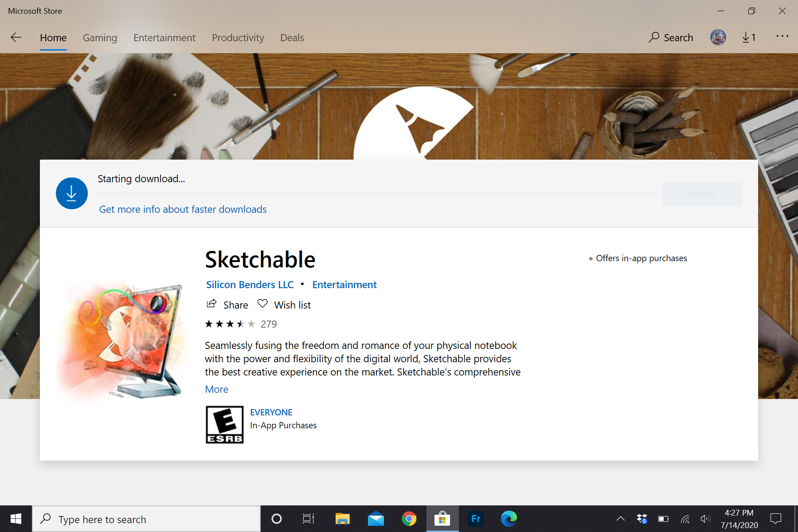Open the See more ellipsis menu

782,36
